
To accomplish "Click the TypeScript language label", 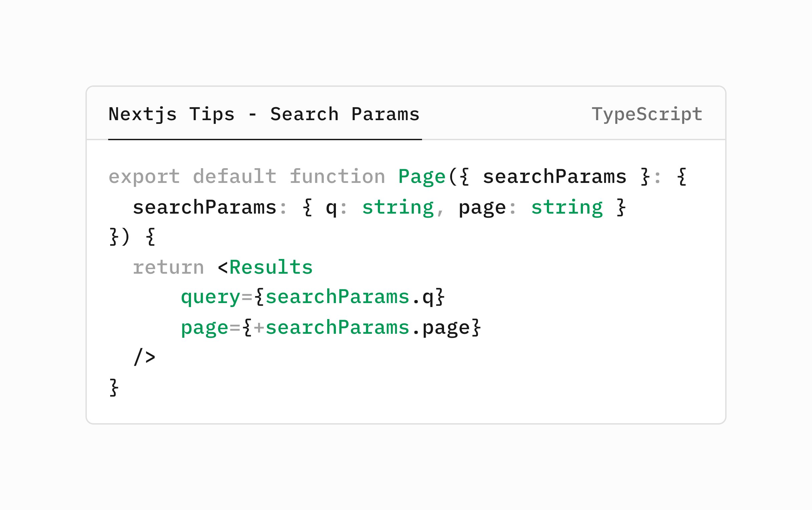I will (x=647, y=114).
